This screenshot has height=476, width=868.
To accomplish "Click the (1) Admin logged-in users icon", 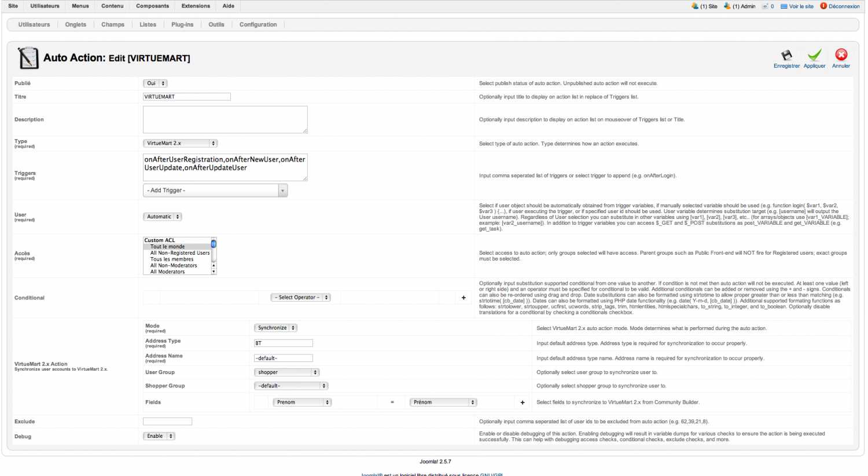I will (727, 6).
